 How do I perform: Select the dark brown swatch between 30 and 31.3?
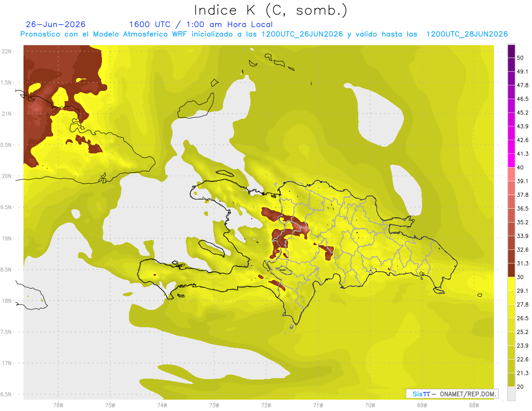[x=511, y=270]
